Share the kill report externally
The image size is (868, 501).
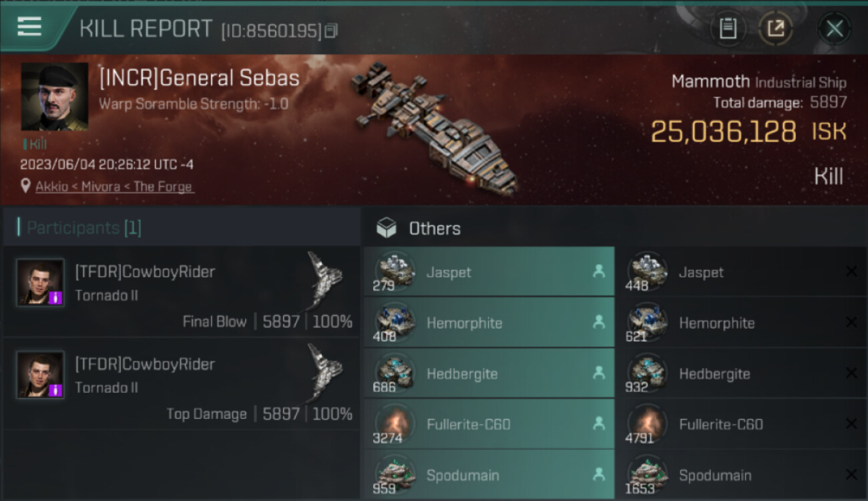pyautogui.click(x=775, y=29)
